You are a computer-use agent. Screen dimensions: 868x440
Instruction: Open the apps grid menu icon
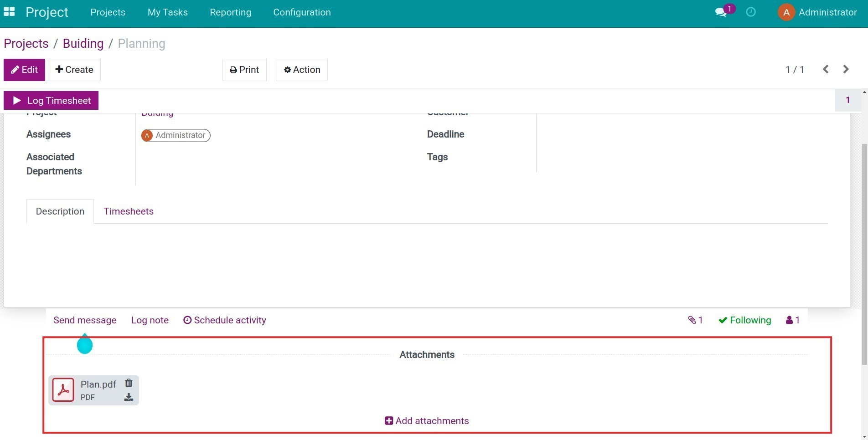(9, 12)
